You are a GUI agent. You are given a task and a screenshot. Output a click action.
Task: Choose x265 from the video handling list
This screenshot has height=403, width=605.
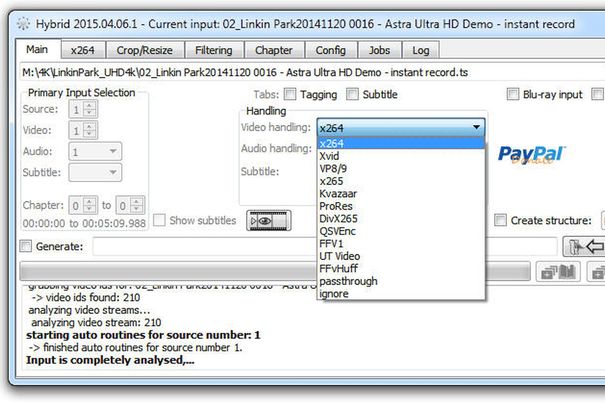point(331,182)
